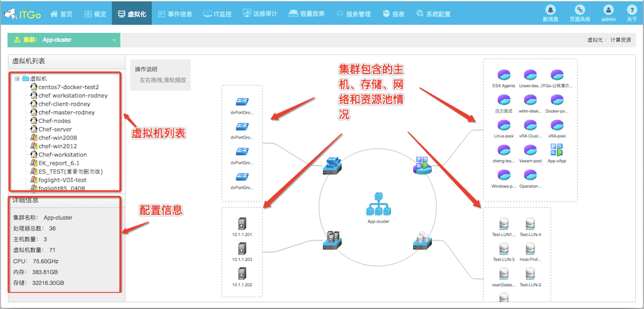Open the 事件信息 menu
Screen dimensions: 644x309
(175, 14)
